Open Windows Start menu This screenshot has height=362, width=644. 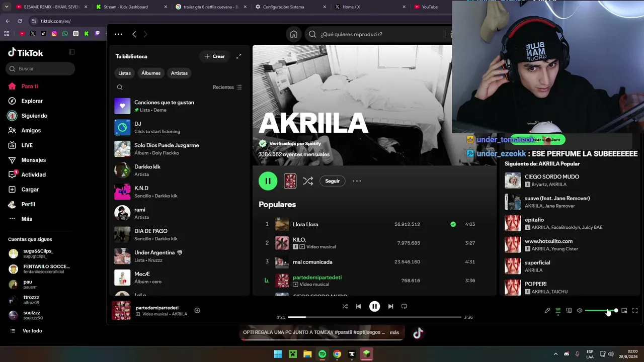point(278,354)
